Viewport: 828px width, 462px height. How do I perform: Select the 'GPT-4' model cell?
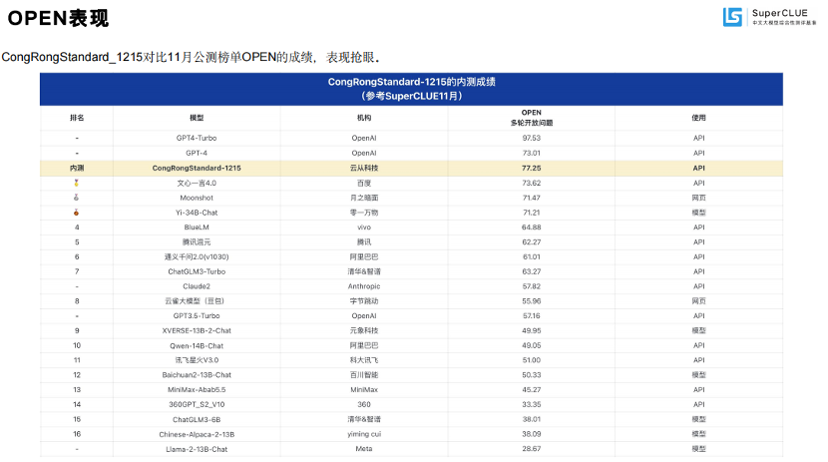pyautogui.click(x=196, y=153)
